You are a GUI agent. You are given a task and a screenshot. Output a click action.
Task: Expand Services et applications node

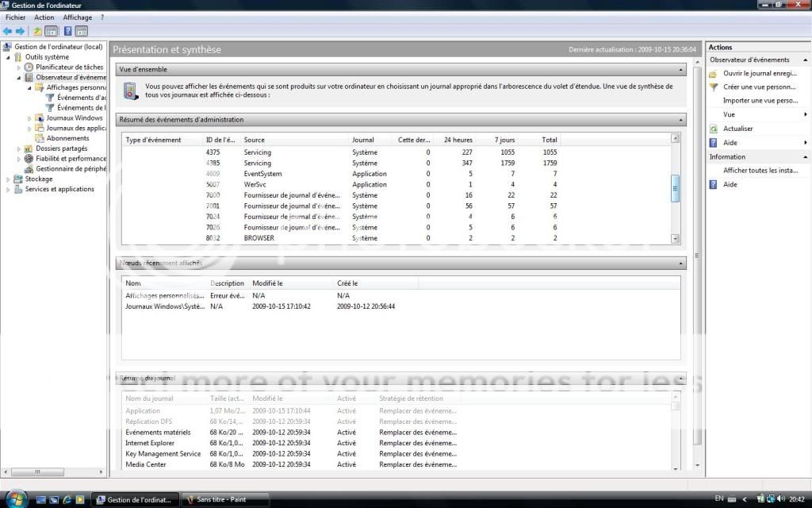[x=8, y=190]
